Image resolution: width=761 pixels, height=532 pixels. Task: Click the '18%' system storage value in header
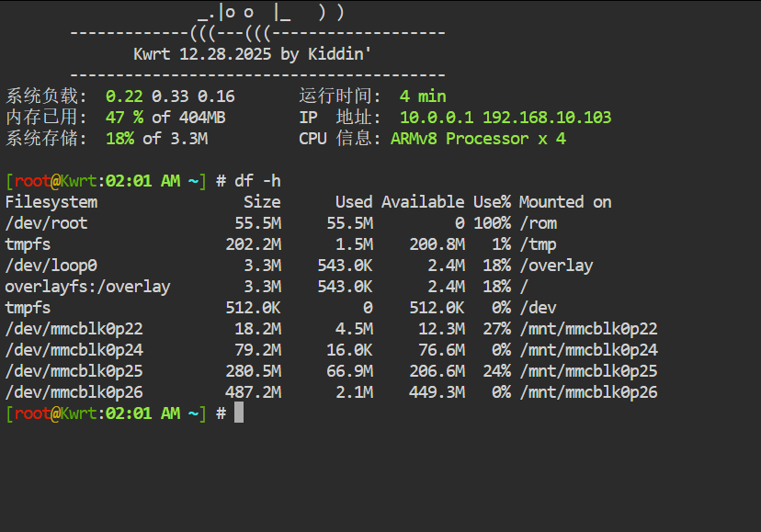tap(119, 139)
